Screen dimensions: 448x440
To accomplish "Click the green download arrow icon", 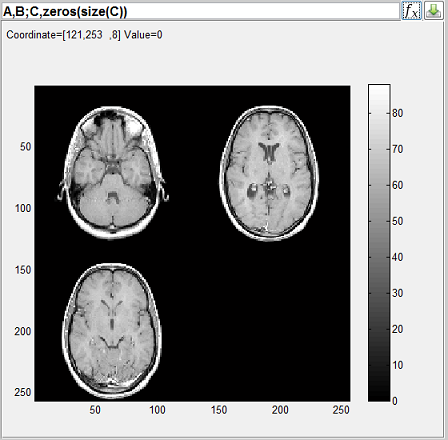I will click(x=434, y=11).
